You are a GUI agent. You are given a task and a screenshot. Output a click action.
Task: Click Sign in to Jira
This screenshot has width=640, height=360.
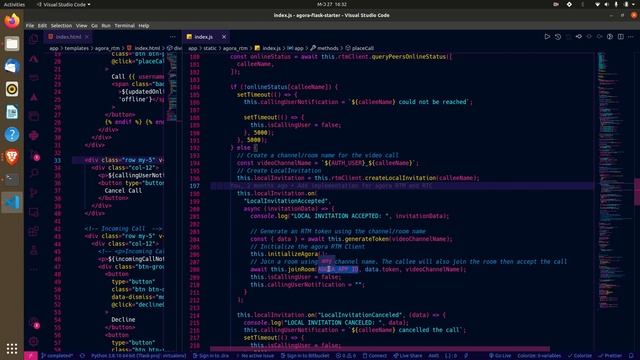[x=211, y=356]
